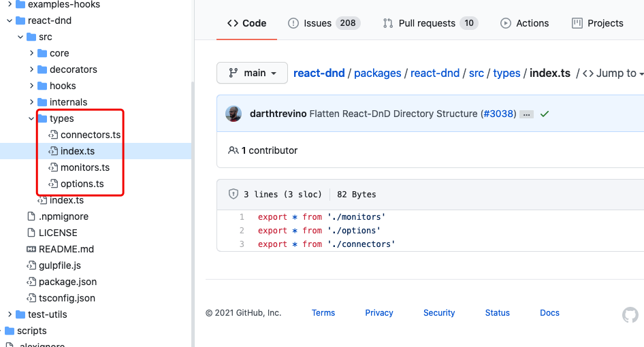Open the Status footer link
This screenshot has width=644, height=347.
click(x=498, y=313)
